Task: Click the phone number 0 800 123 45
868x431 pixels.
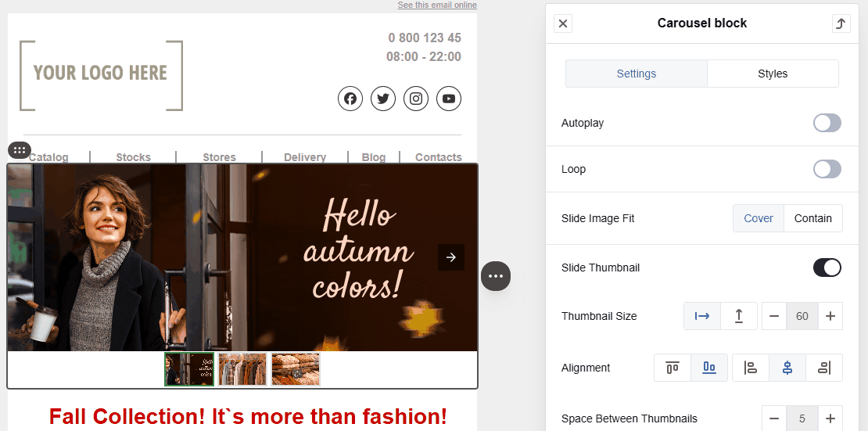Action: [x=425, y=38]
